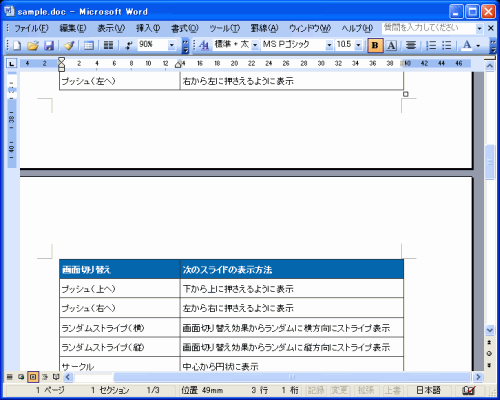The height and width of the screenshot is (400, 500).
Task: Click the Open folder icon
Action: 33,45
